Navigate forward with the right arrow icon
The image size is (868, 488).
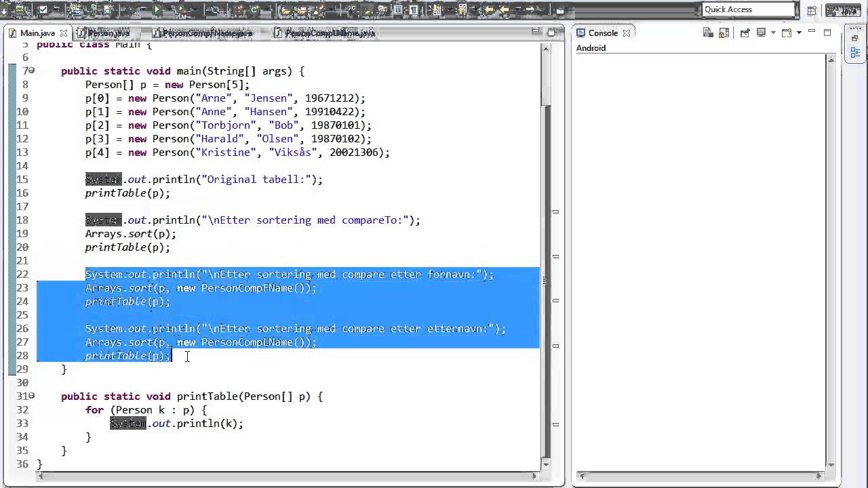(x=532, y=9)
